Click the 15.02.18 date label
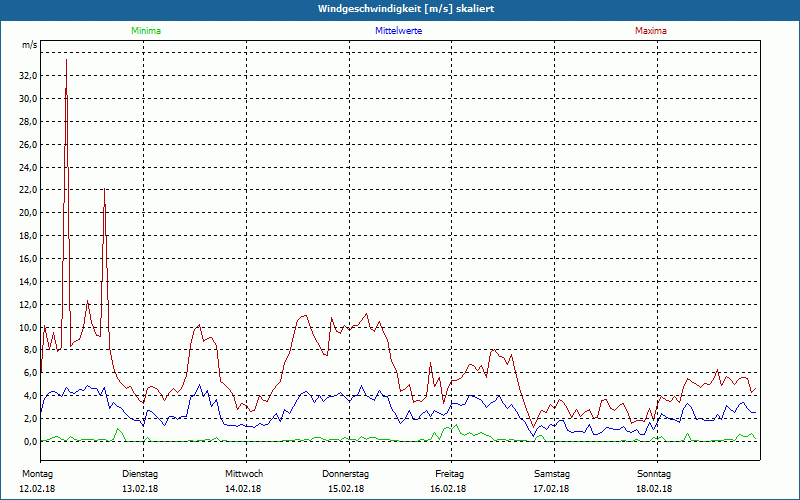The height and width of the screenshot is (500, 800). pos(346,489)
